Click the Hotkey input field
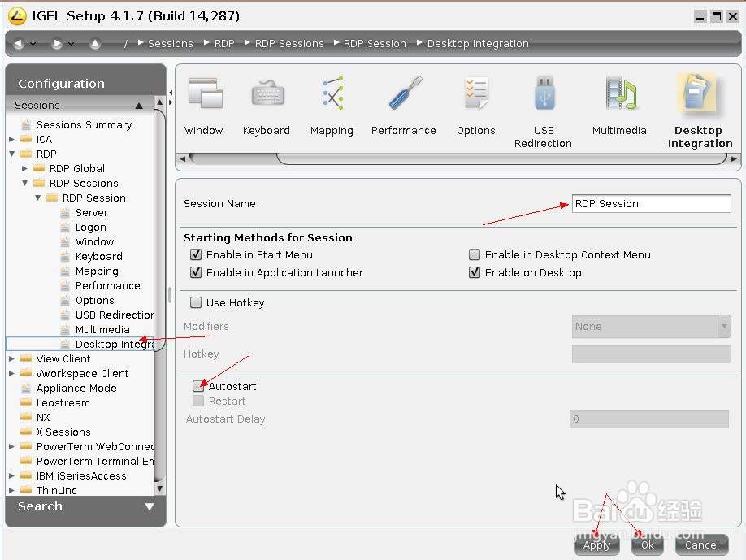 651,354
